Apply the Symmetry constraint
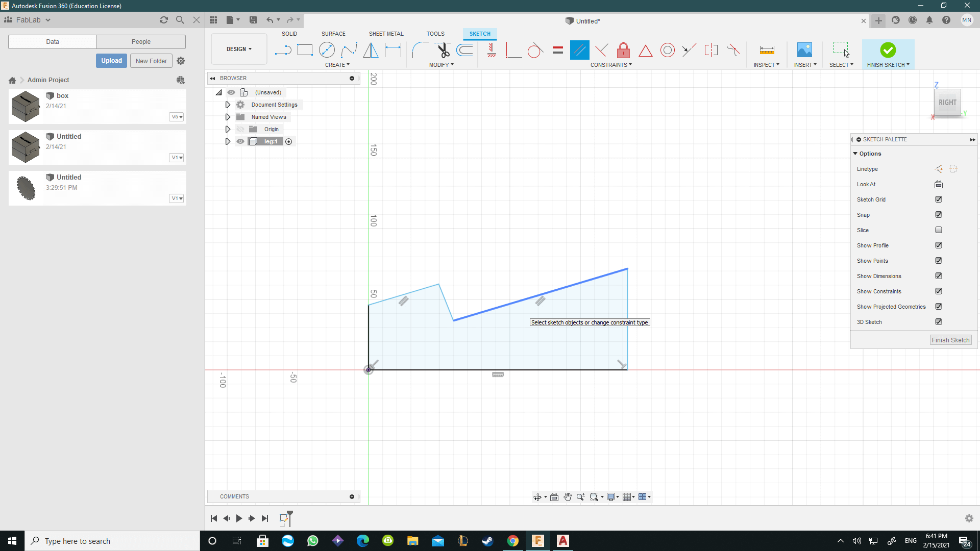 [711, 50]
